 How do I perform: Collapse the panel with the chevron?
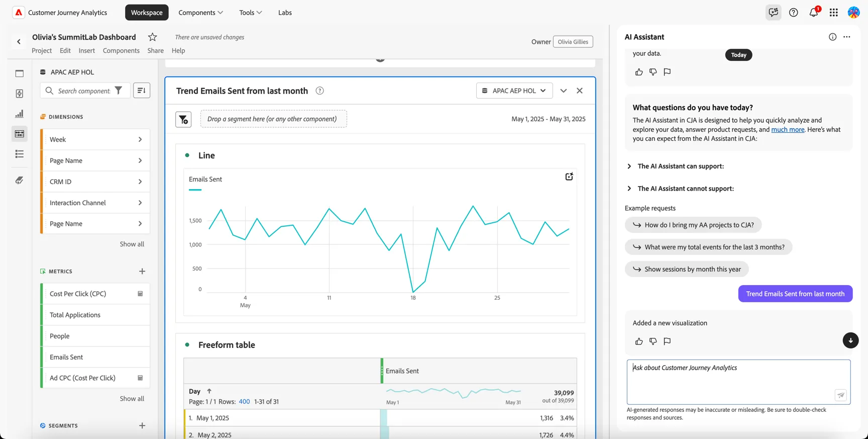[x=564, y=91]
